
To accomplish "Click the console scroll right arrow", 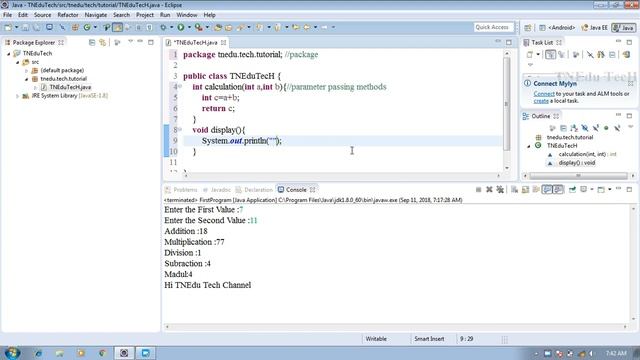I will point(625,327).
